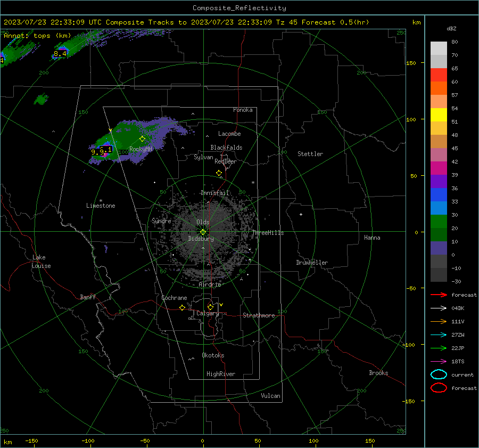Pick the magenta 39-42 dBZ swatch
Image resolution: width=479 pixels, height=448 pixels.
pos(439,168)
